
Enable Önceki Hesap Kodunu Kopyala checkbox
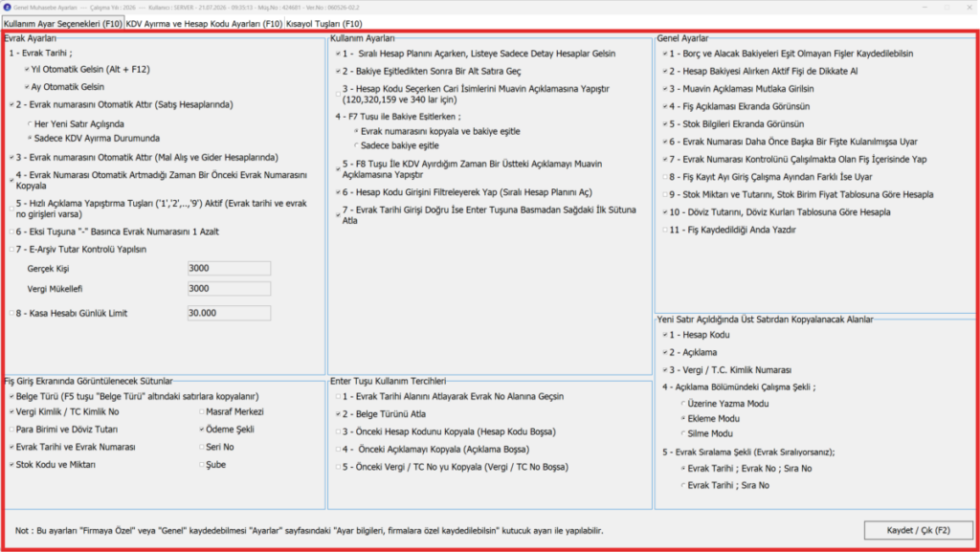point(338,431)
